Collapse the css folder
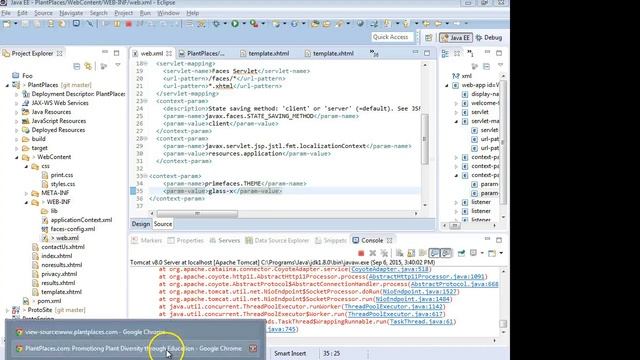 [x=27, y=166]
